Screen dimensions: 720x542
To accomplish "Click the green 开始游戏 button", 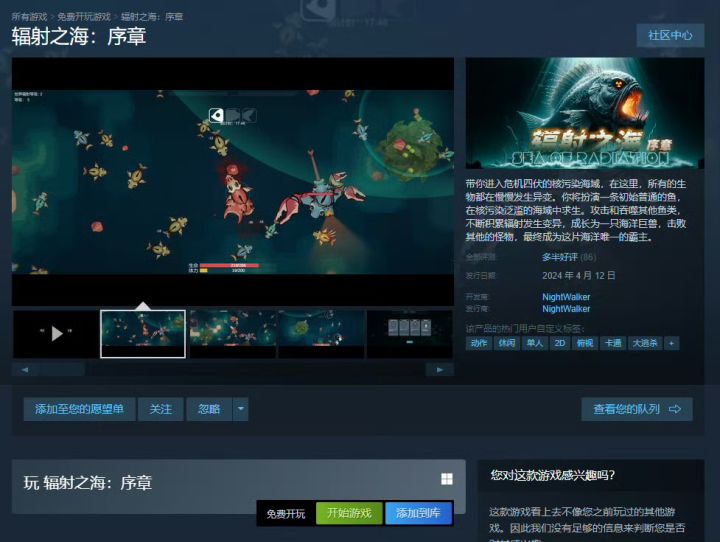I will [x=349, y=513].
